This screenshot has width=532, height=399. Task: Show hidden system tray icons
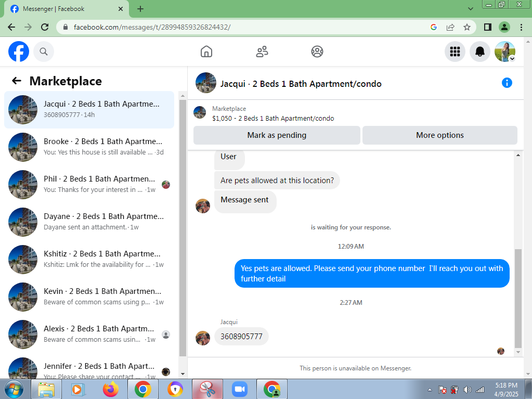tap(430, 390)
